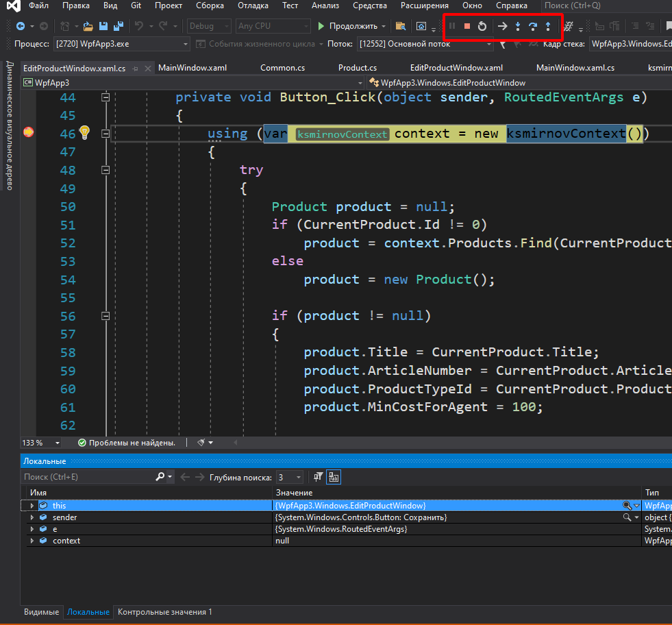Open the Process dropdown for WpfApp3.exe
This screenshot has height=625, width=672.
click(186, 45)
